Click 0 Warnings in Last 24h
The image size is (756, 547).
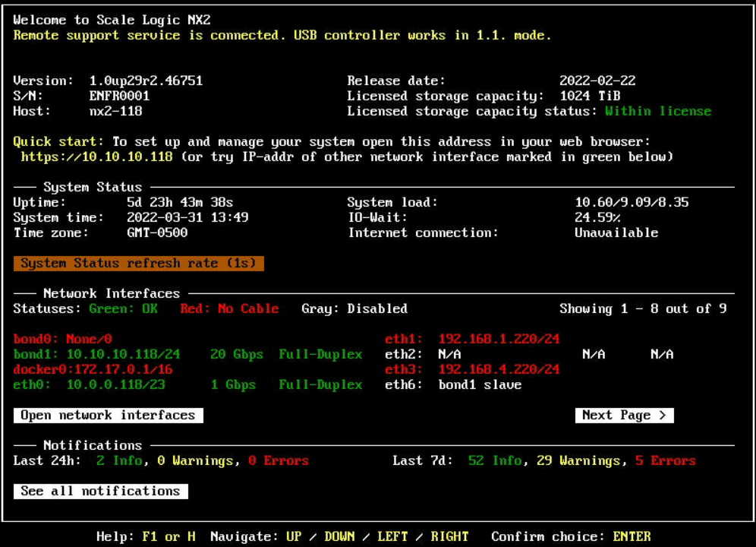[x=195, y=460]
